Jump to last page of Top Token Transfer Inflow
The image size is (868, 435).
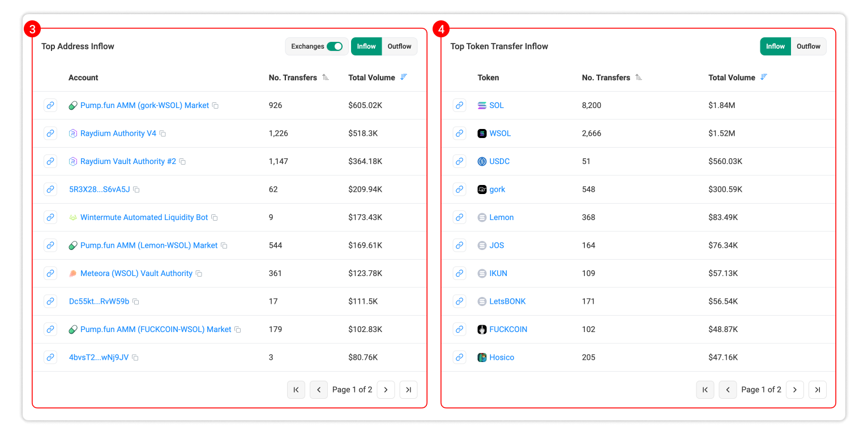[x=817, y=390]
